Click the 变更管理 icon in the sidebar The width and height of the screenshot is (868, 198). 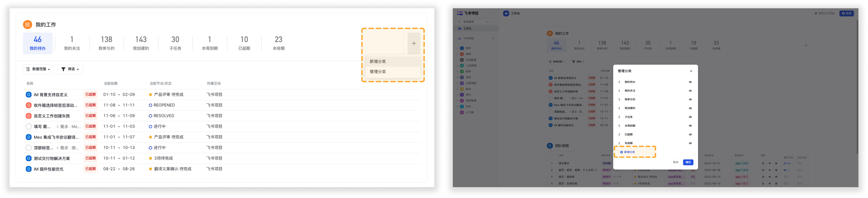tap(462, 101)
